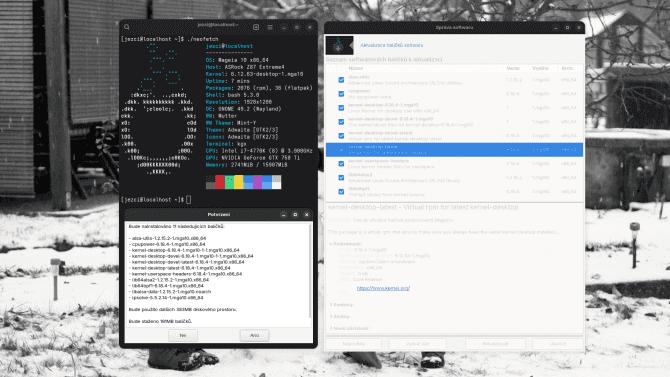Viewport: 670px width, 377px height.
Task: Expand the Změny section
Action: [331, 317]
